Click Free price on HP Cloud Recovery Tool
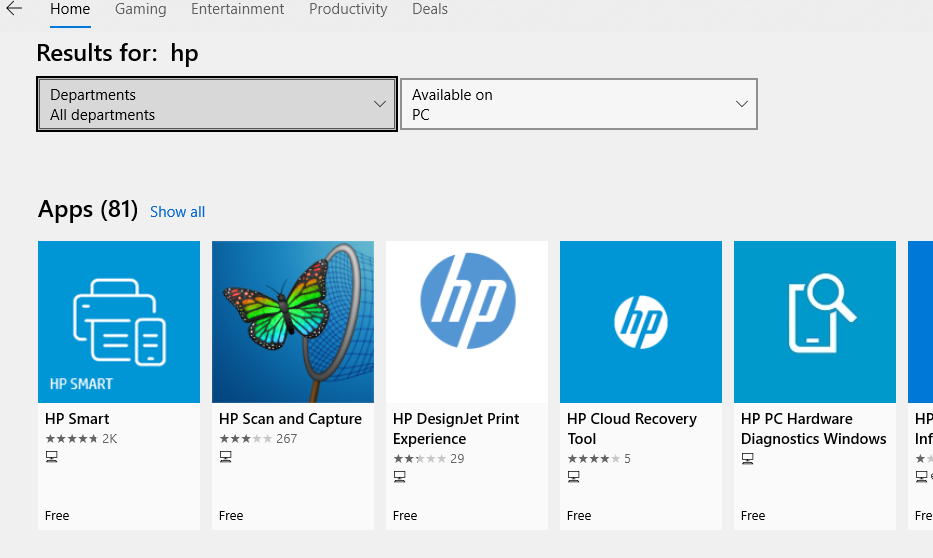 point(579,516)
